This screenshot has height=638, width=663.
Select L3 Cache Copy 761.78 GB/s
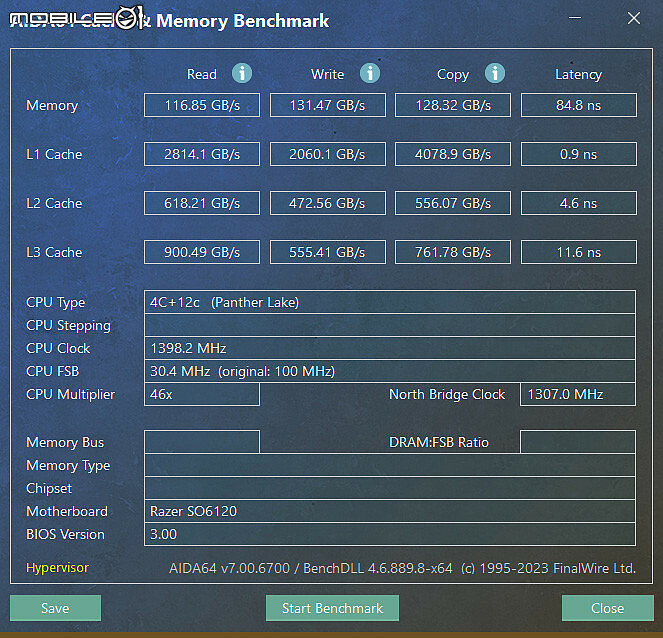453,252
